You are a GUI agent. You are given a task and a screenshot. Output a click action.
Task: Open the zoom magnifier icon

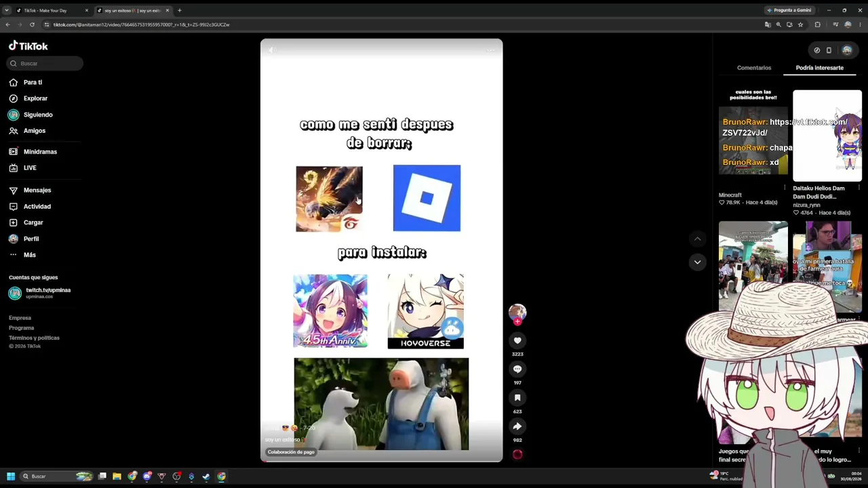pyautogui.click(x=778, y=24)
